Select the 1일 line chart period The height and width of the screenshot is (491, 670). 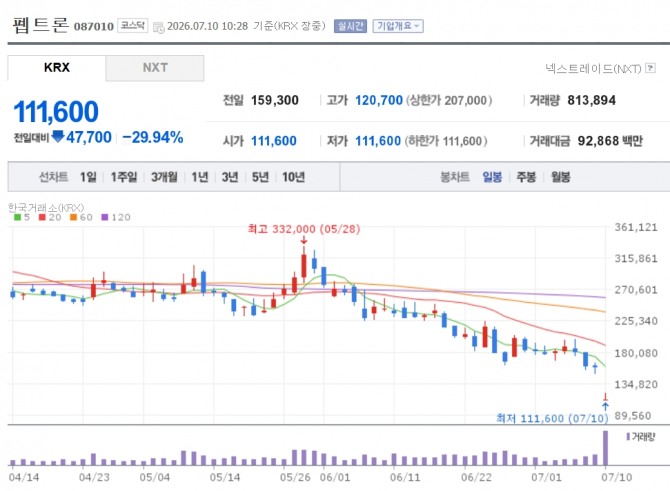point(88,176)
